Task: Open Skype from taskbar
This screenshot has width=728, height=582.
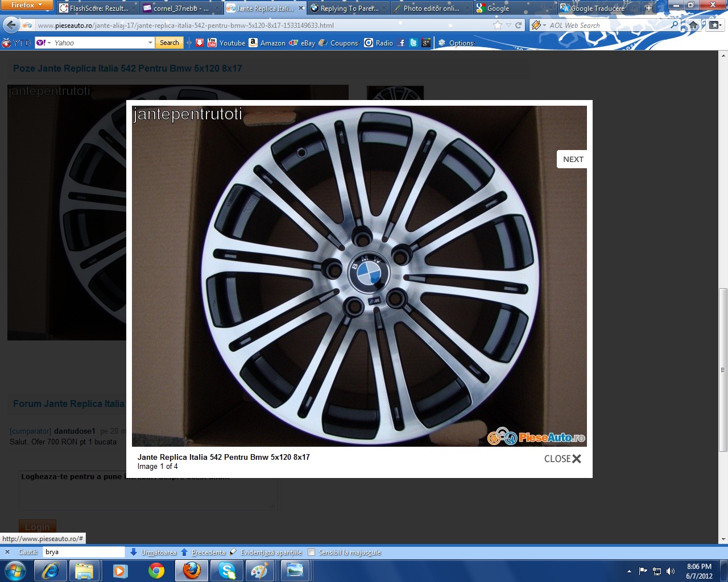Action: point(227,571)
